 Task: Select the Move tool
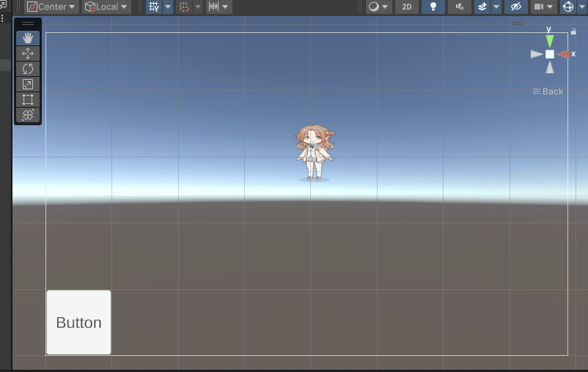(x=28, y=53)
